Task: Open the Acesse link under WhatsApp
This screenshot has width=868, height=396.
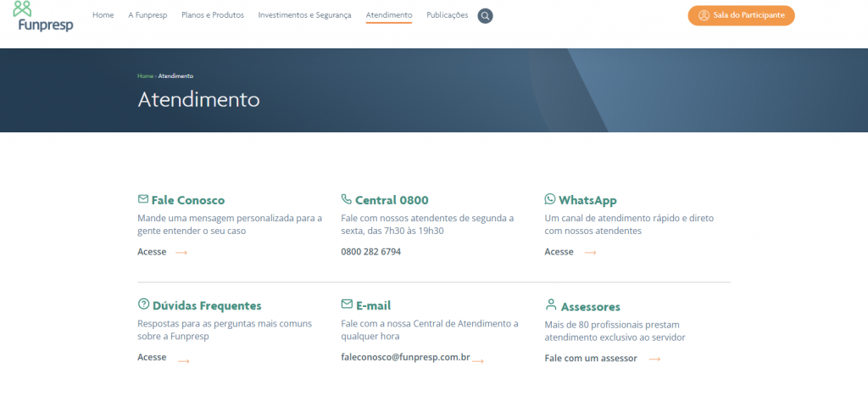Action: tap(559, 252)
